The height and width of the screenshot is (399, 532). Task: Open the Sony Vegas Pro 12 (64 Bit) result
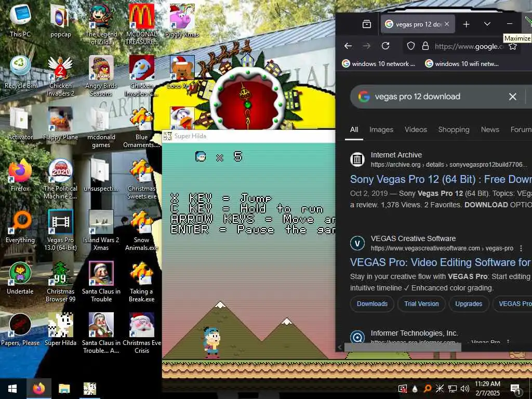441,179
